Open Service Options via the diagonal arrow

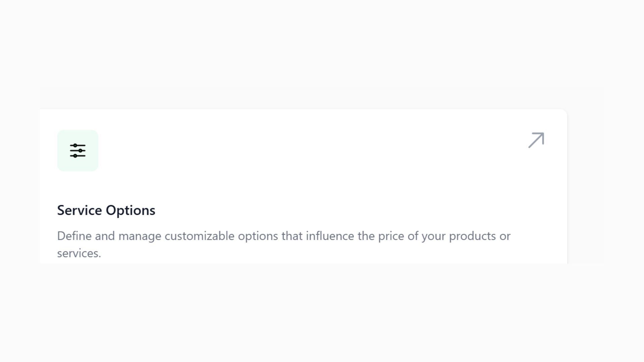536,140
